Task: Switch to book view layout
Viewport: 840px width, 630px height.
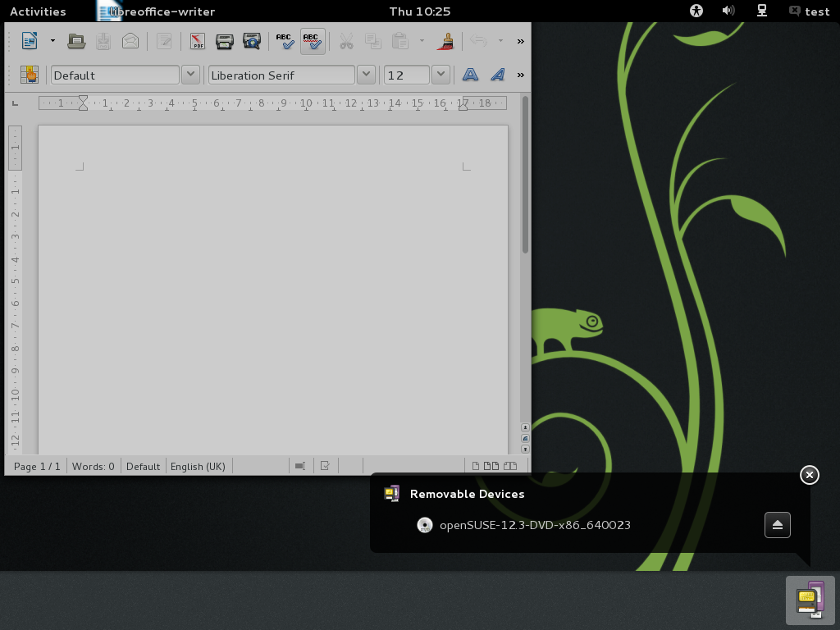Action: (x=510, y=466)
